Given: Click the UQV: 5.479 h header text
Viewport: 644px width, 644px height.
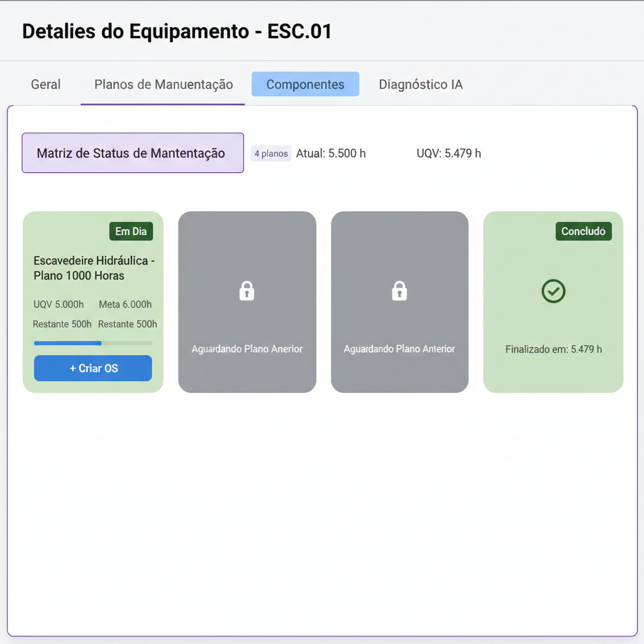Looking at the screenshot, I should click(x=448, y=153).
